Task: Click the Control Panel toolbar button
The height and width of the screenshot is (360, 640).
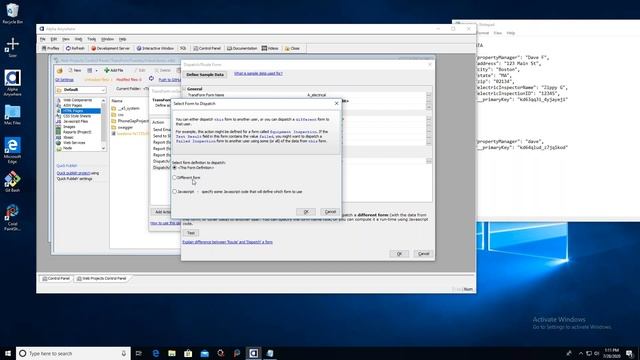Action: [207, 48]
